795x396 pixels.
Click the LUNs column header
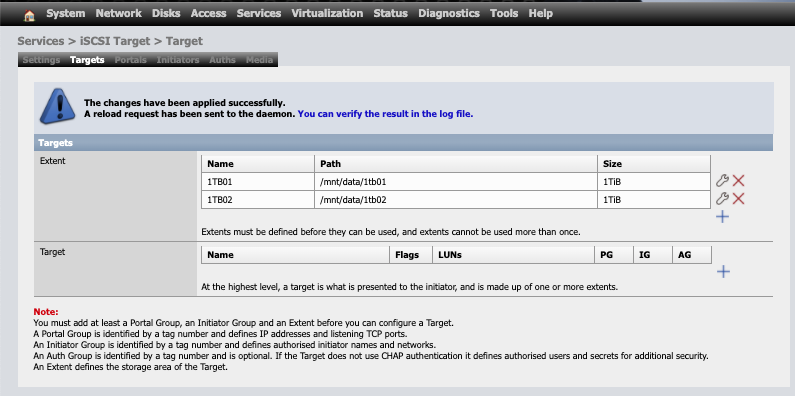513,255
